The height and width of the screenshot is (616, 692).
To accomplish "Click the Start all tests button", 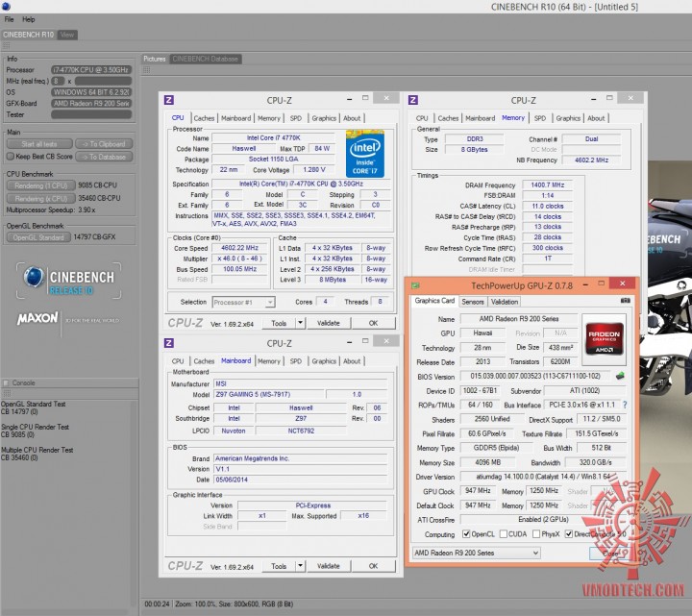I will 39,144.
